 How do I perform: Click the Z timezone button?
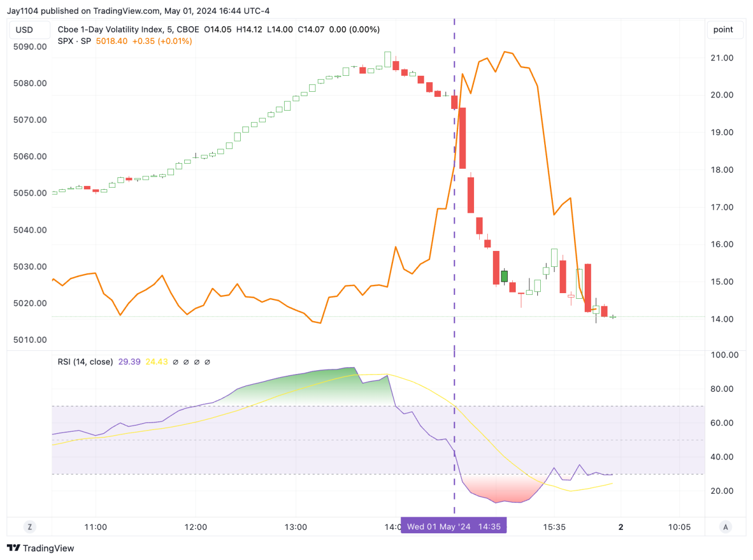(30, 527)
